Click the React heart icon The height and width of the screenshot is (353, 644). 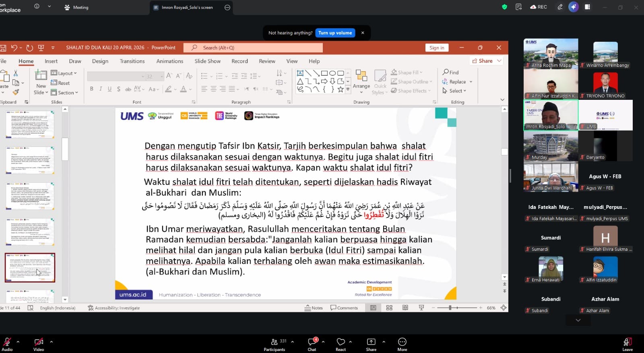point(341,342)
